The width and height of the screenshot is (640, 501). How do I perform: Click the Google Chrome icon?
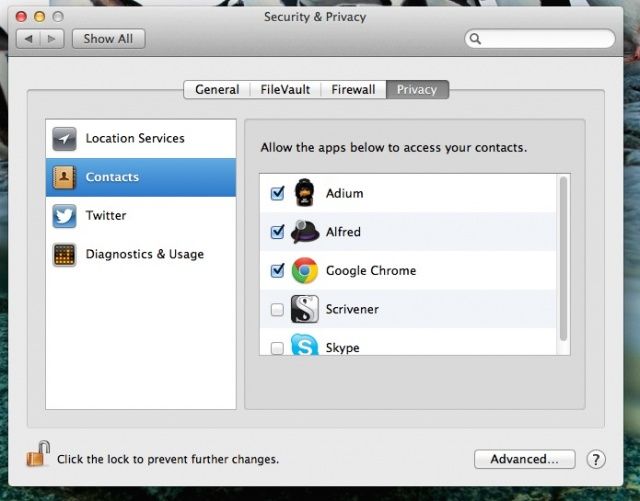click(305, 270)
